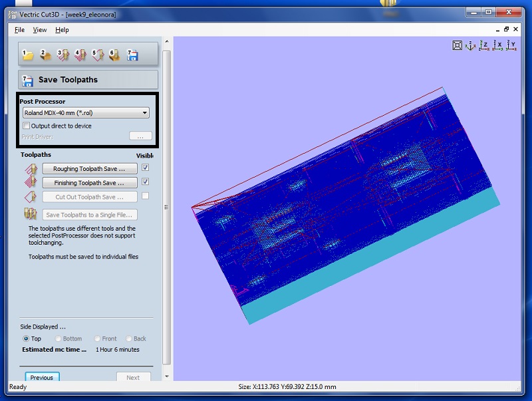Click the Save Toolpaths header disk icon
532x401 pixels.
click(x=27, y=80)
